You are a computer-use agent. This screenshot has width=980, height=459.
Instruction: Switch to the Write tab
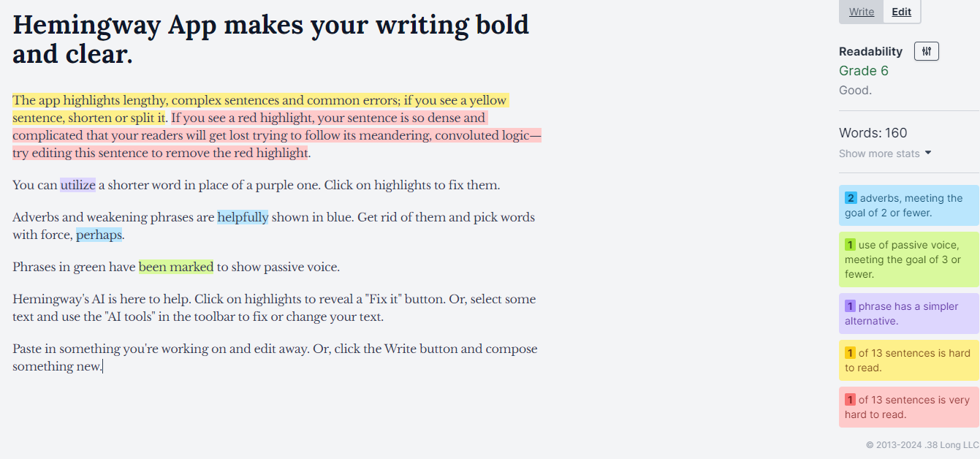point(861,12)
